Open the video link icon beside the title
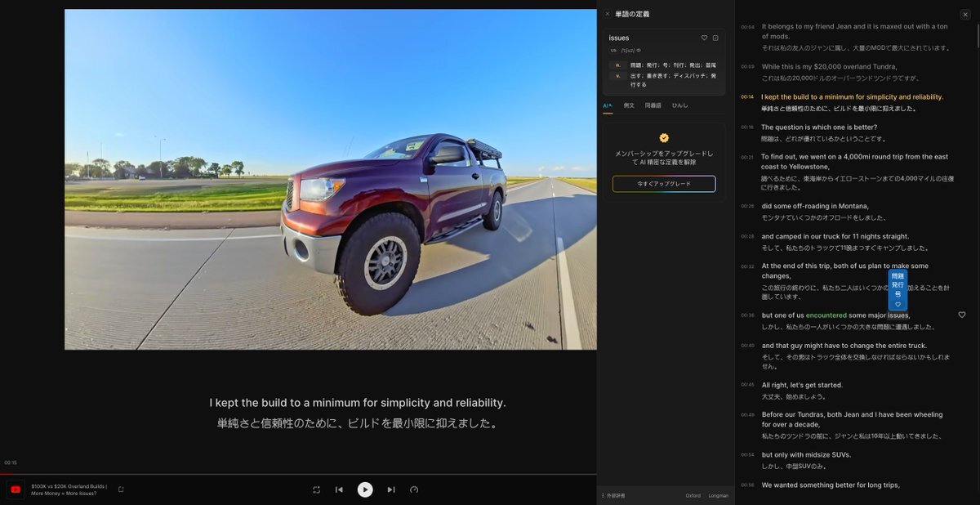This screenshot has height=505, width=980. 121,489
